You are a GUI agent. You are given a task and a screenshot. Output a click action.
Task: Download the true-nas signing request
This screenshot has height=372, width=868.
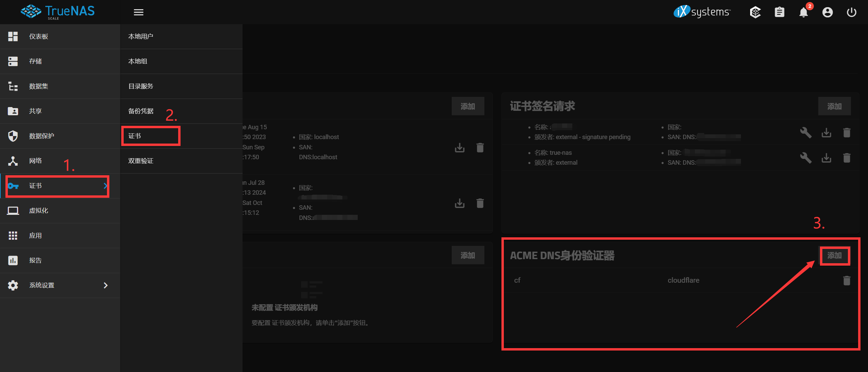click(x=826, y=158)
